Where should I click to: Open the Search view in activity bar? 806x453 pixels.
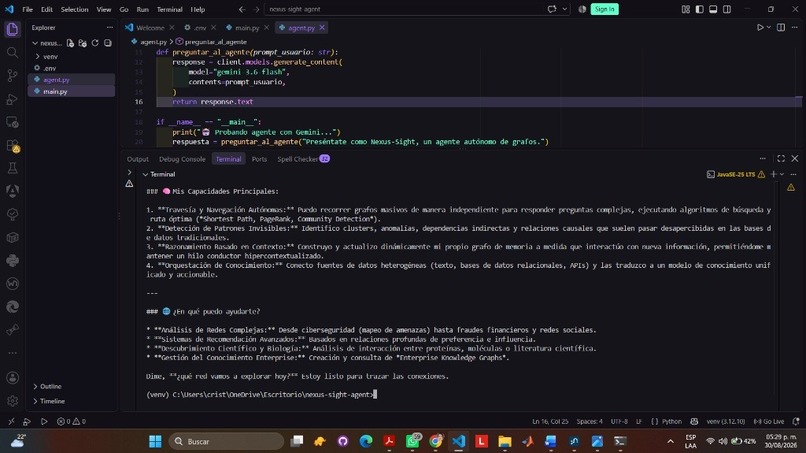(x=12, y=52)
